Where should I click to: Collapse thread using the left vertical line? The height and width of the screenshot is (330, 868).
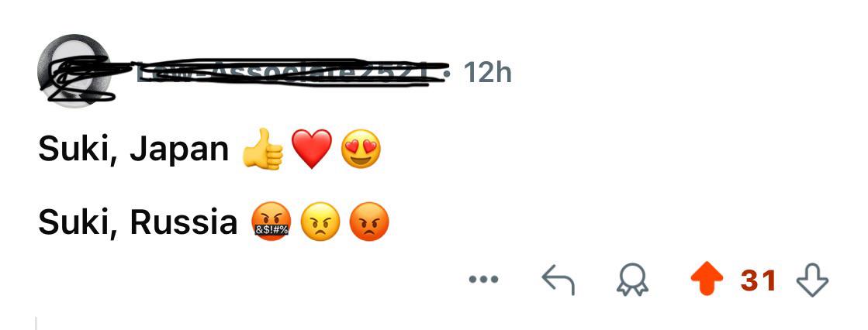tap(36, 323)
